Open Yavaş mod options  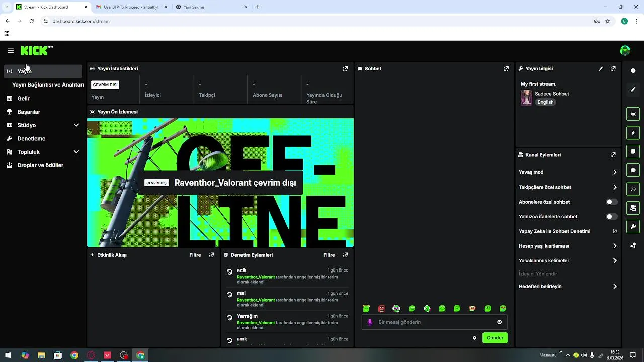tap(568, 172)
